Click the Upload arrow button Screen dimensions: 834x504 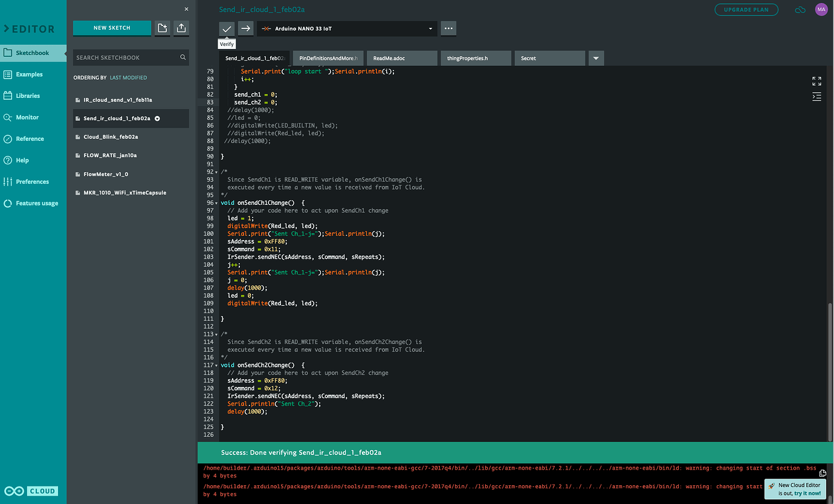(245, 28)
